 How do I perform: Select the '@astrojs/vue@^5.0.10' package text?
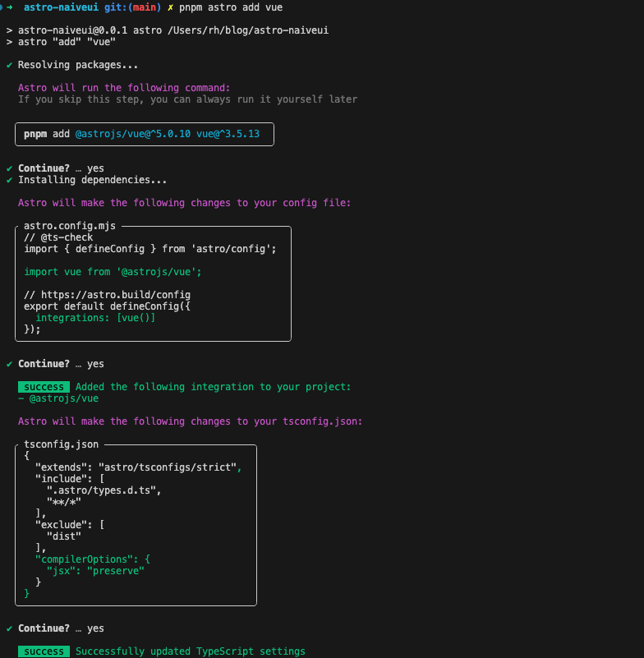click(x=133, y=134)
